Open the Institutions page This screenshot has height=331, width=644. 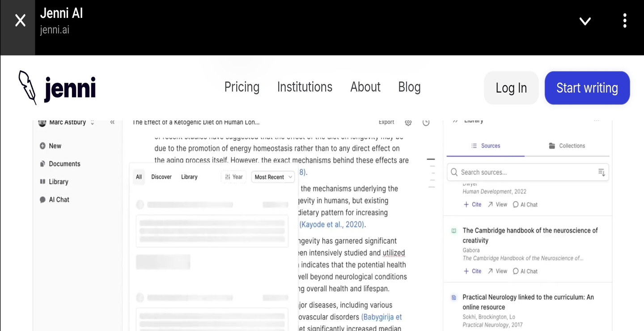[305, 87]
